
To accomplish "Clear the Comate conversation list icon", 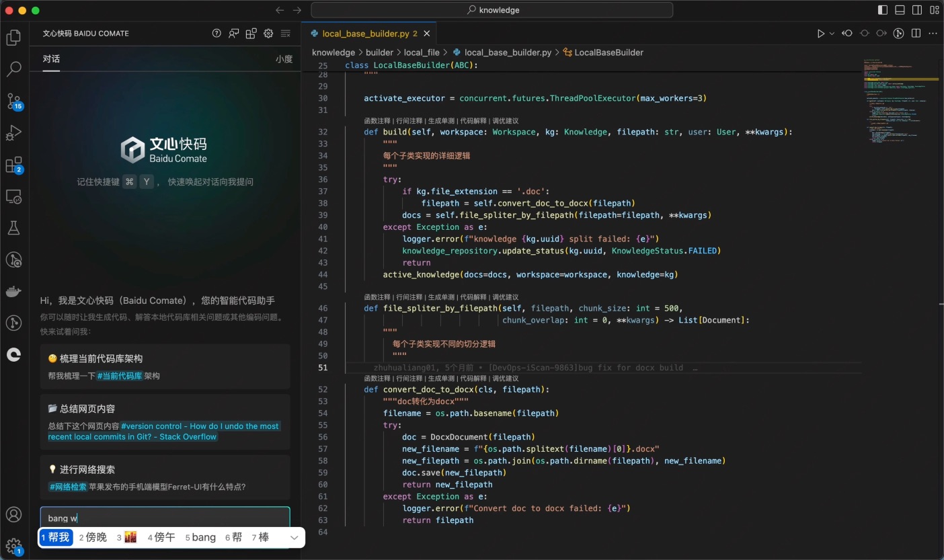I will point(286,33).
